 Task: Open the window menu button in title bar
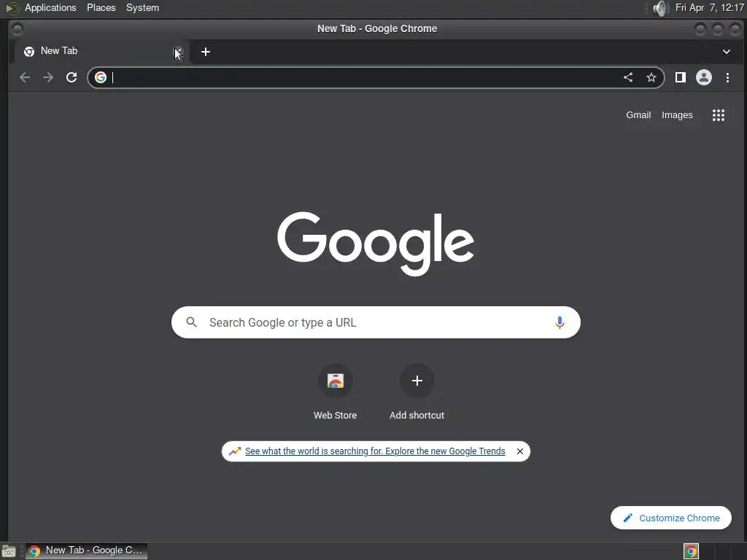[x=18, y=29]
